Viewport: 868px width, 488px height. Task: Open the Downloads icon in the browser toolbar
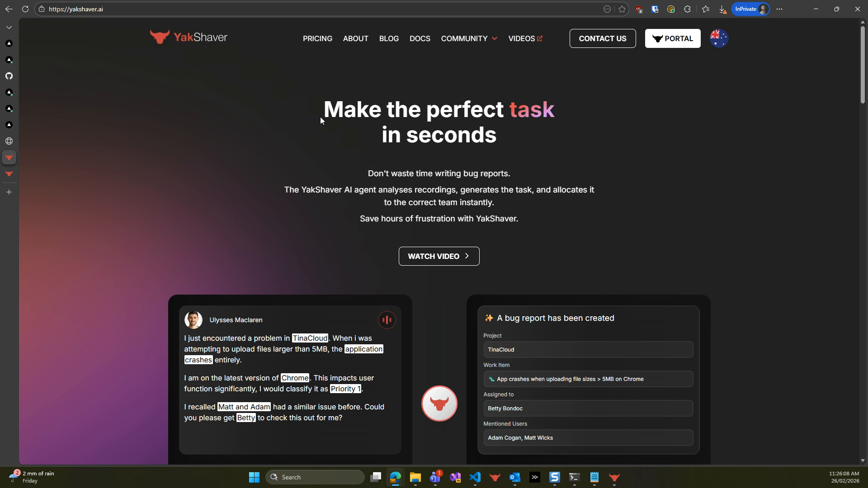pyautogui.click(x=722, y=9)
